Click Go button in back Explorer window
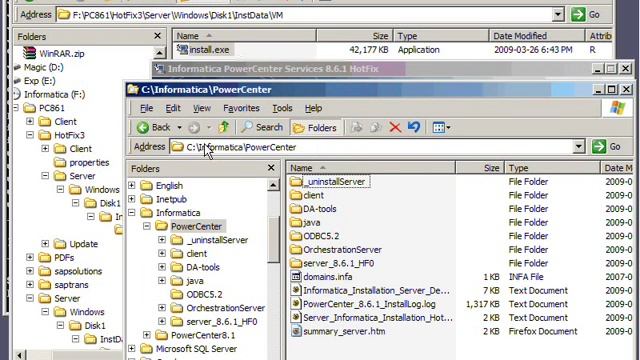The height and width of the screenshot is (360, 640). coord(585,15)
